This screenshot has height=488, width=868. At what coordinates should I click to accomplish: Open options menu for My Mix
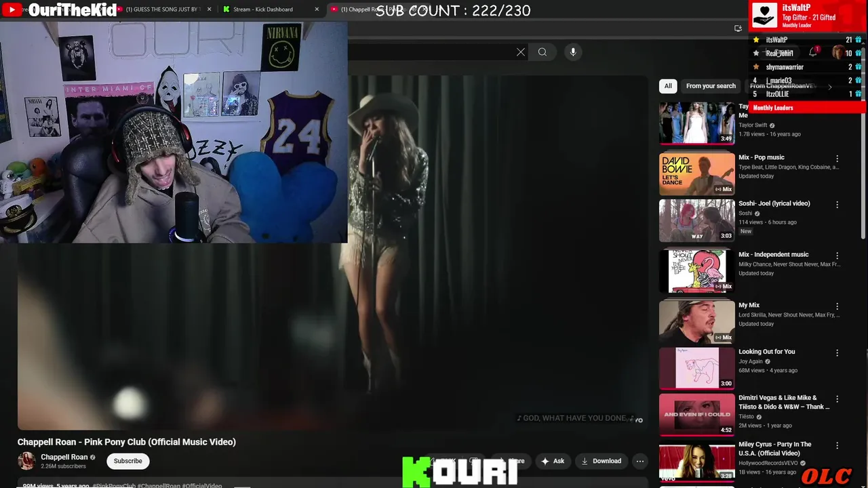[x=837, y=306]
